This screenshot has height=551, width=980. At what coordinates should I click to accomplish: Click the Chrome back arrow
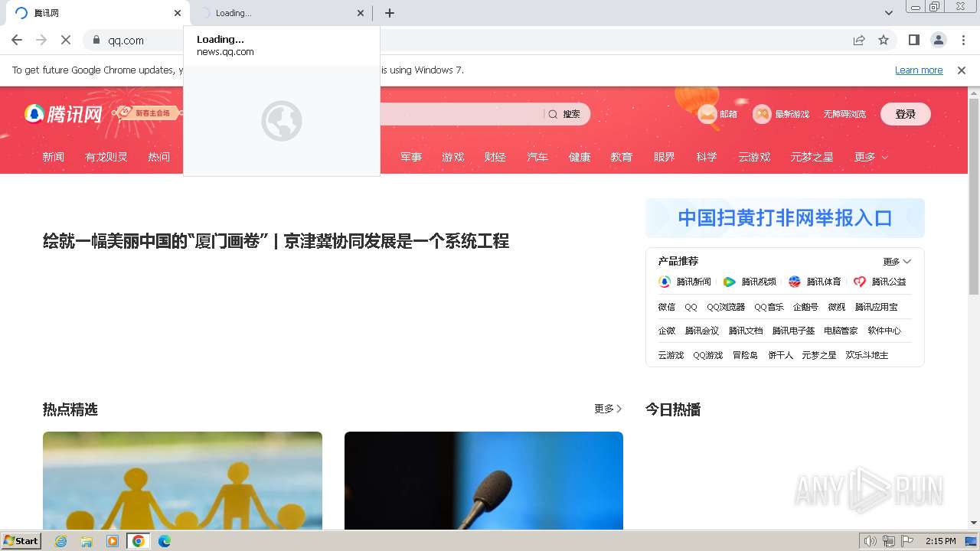17,40
